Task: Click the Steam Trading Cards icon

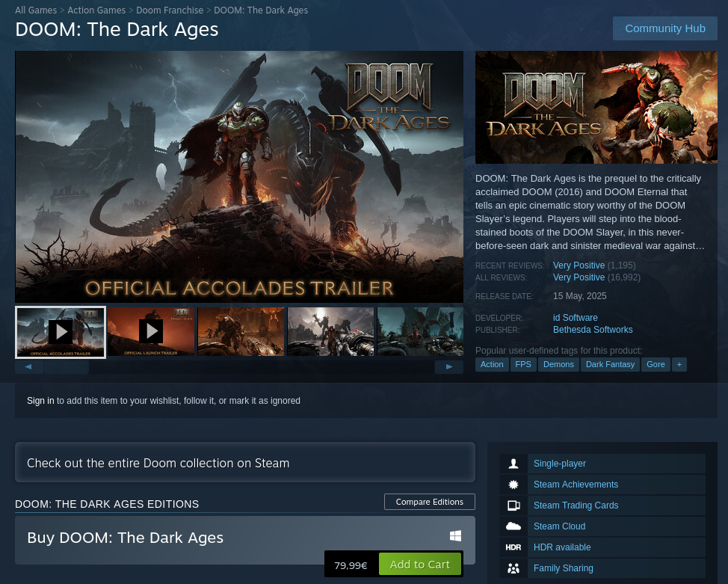Action: [513, 505]
